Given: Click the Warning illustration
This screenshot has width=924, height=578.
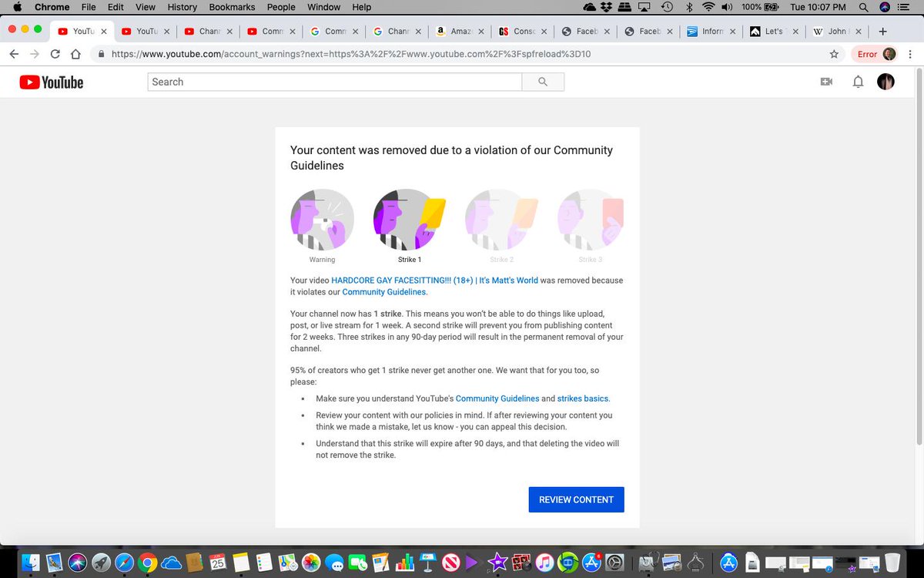Looking at the screenshot, I should tap(322, 220).
